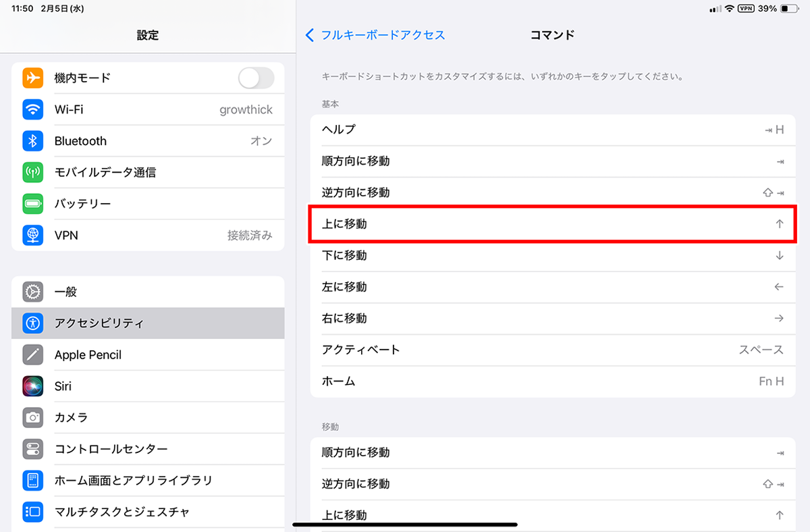Tap the highlighted 上に移動 command
The width and height of the screenshot is (810, 532).
[552, 224]
